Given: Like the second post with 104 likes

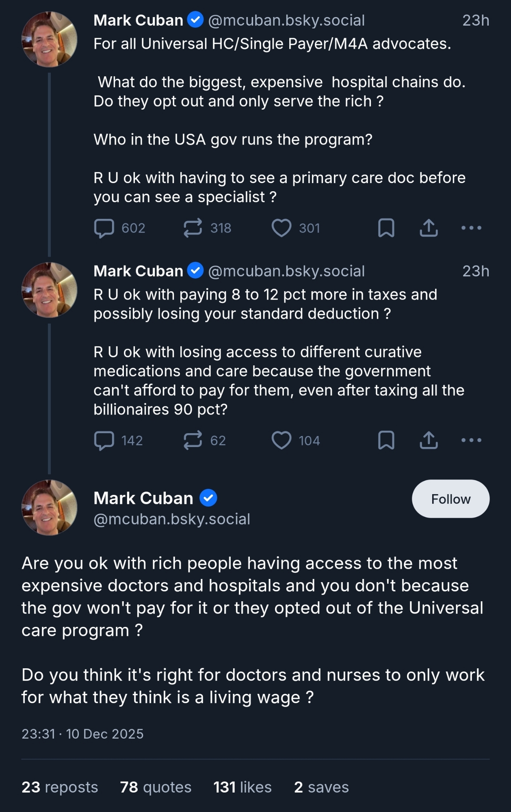Looking at the screenshot, I should pos(281,441).
